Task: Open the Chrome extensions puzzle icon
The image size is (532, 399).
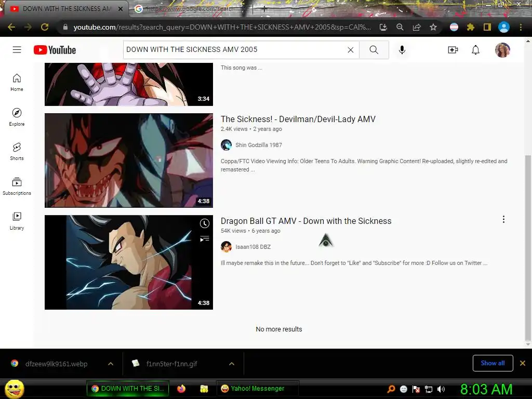Action: 471,27
